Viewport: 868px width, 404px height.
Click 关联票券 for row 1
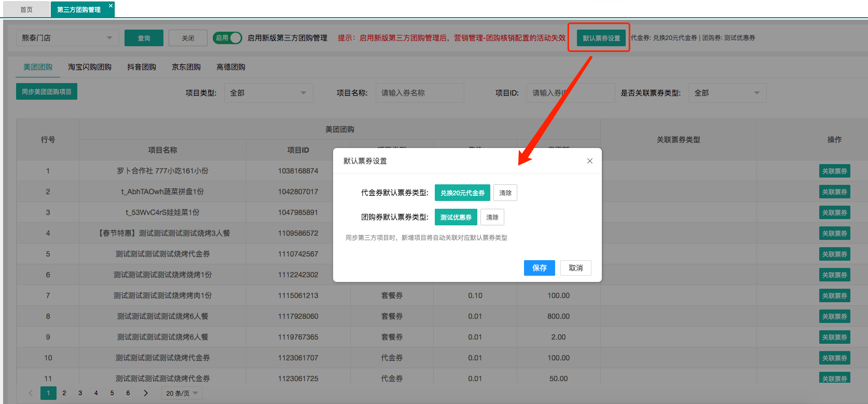(x=835, y=171)
